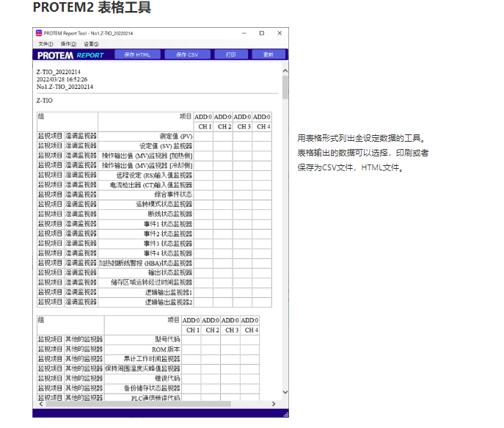The height and width of the screenshot is (428, 504).
Task: Select 加热器断线警报 (HBA)状态监视器 row
Action: coord(154,263)
